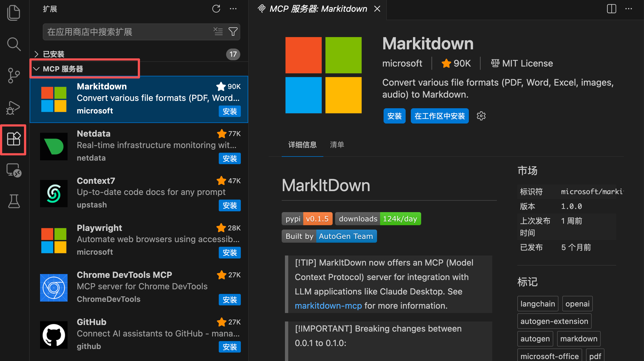Open the Explorer files icon

coord(14,13)
